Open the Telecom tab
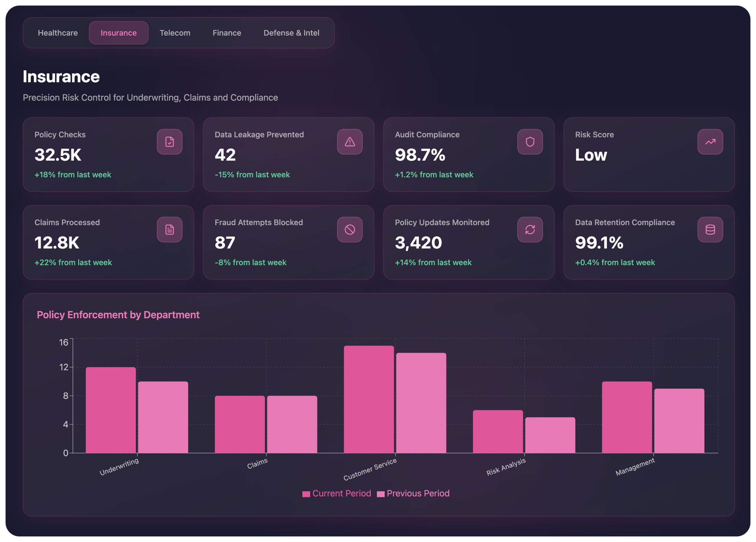The height and width of the screenshot is (542, 756). [x=175, y=33]
